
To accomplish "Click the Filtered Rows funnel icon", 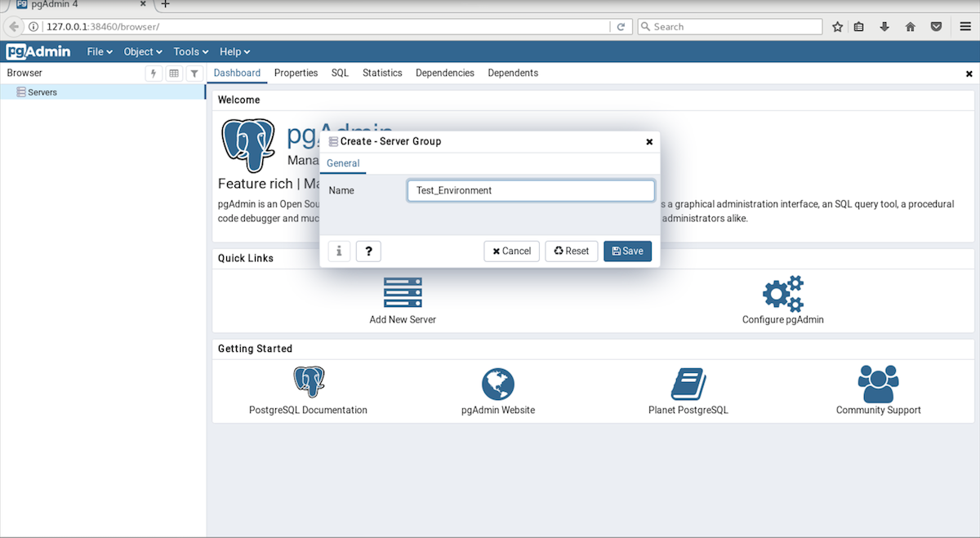I will tap(194, 73).
